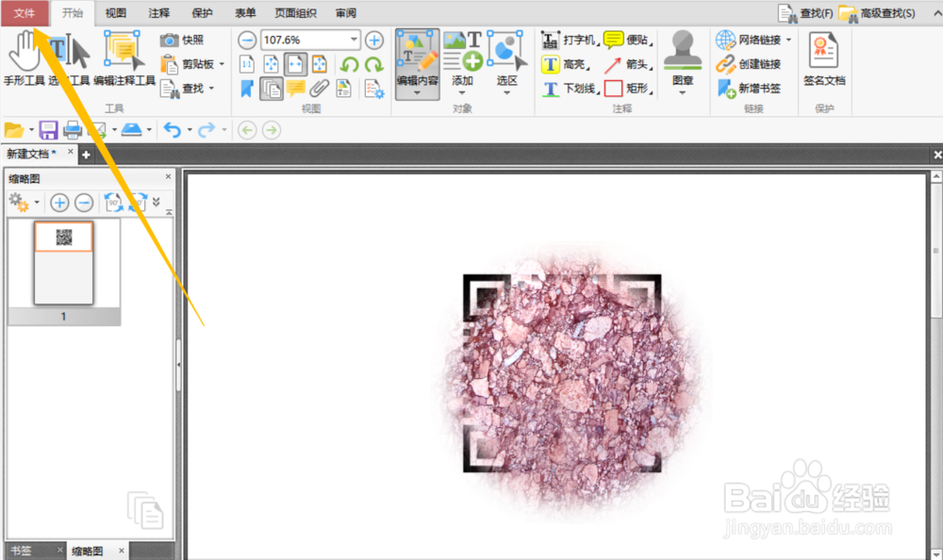
Task: Open the Advanced Search (S) button
Action: click(877, 13)
